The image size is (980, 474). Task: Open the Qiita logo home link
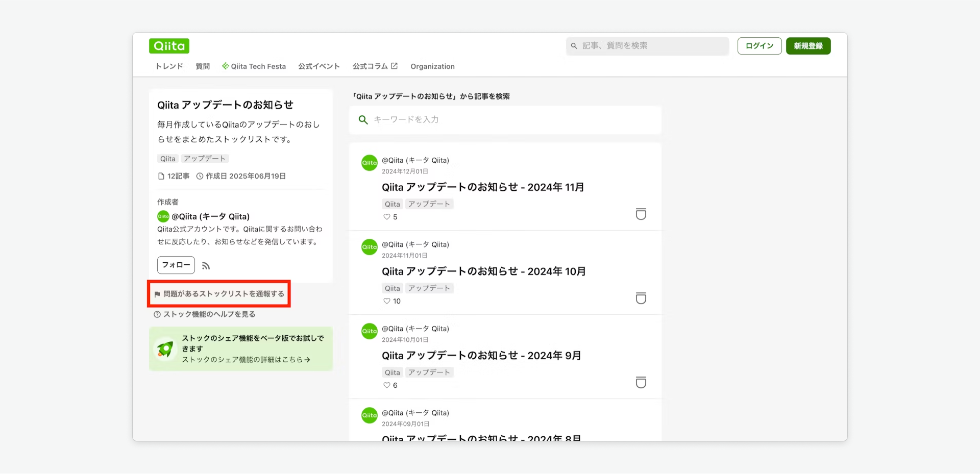pyautogui.click(x=169, y=46)
